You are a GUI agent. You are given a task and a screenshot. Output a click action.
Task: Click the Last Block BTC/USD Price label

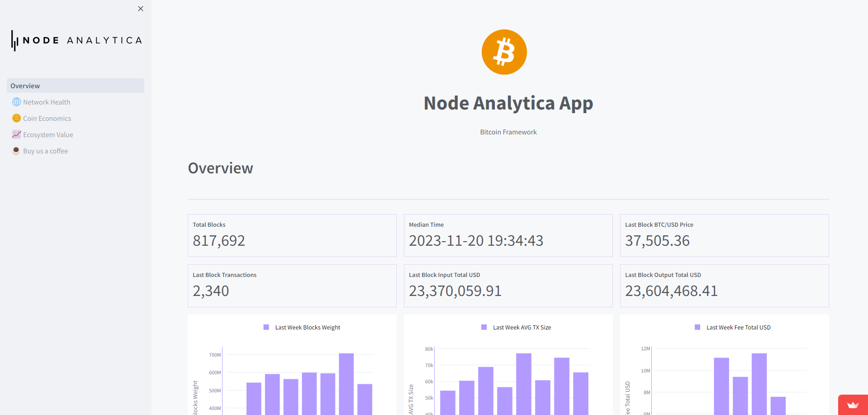point(659,225)
